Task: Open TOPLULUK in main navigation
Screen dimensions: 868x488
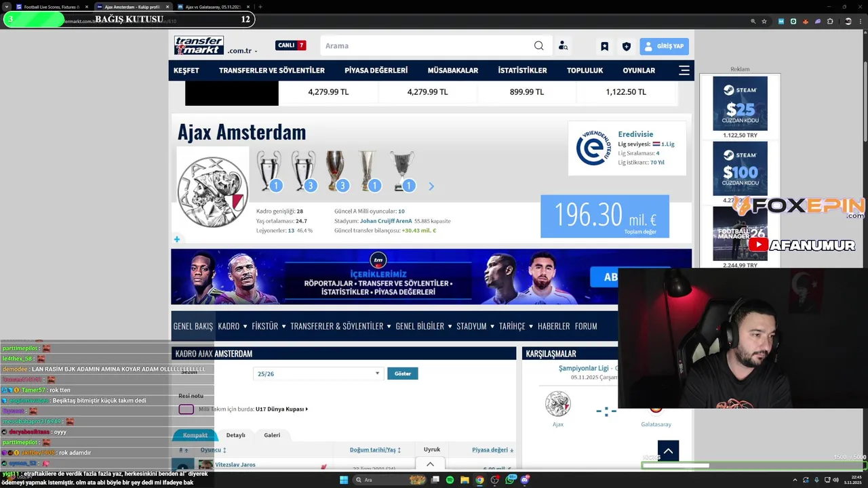Action: point(585,70)
